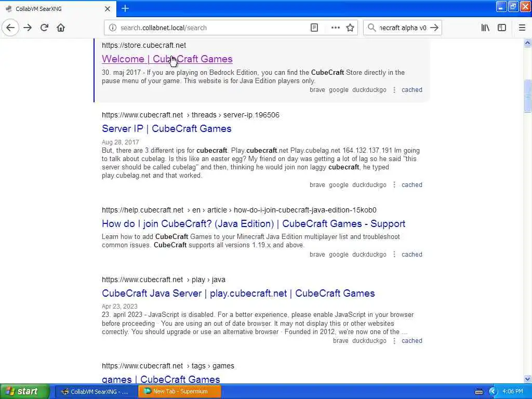Go forward to the next page

[x=28, y=28]
